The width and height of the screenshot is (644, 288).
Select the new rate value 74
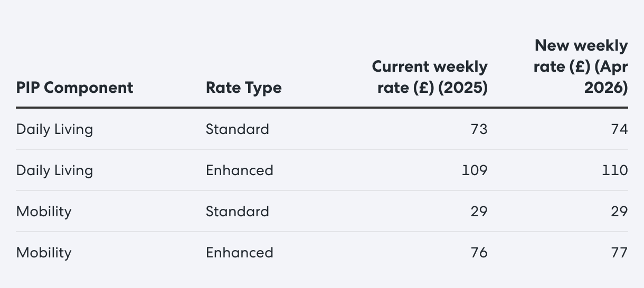click(619, 129)
